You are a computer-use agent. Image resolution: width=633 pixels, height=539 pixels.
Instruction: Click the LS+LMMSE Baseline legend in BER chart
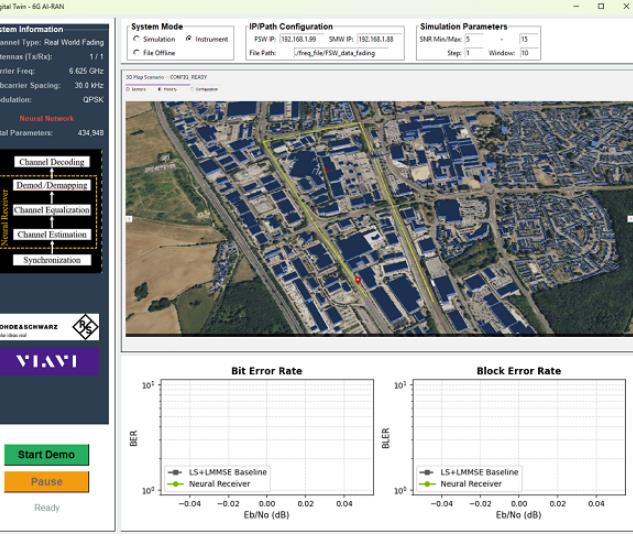[x=218, y=472]
